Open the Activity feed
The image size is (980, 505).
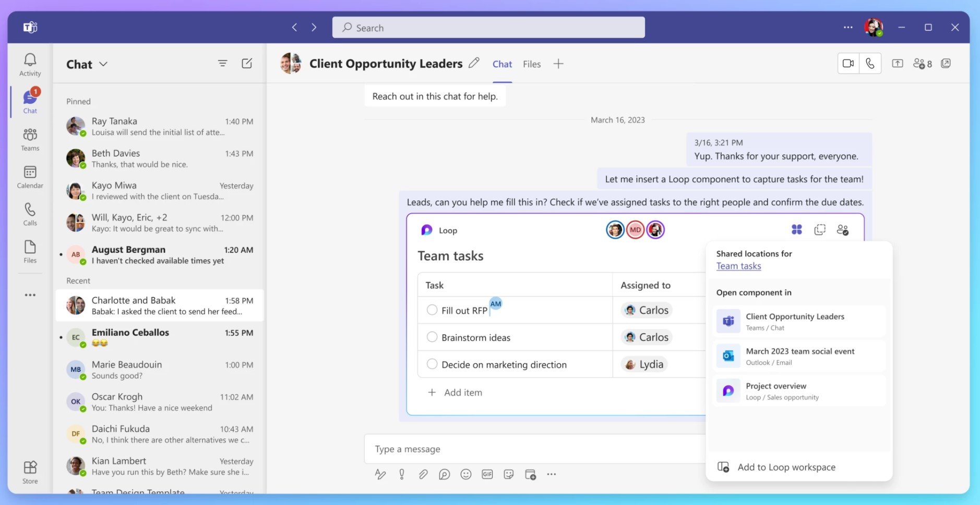click(30, 65)
